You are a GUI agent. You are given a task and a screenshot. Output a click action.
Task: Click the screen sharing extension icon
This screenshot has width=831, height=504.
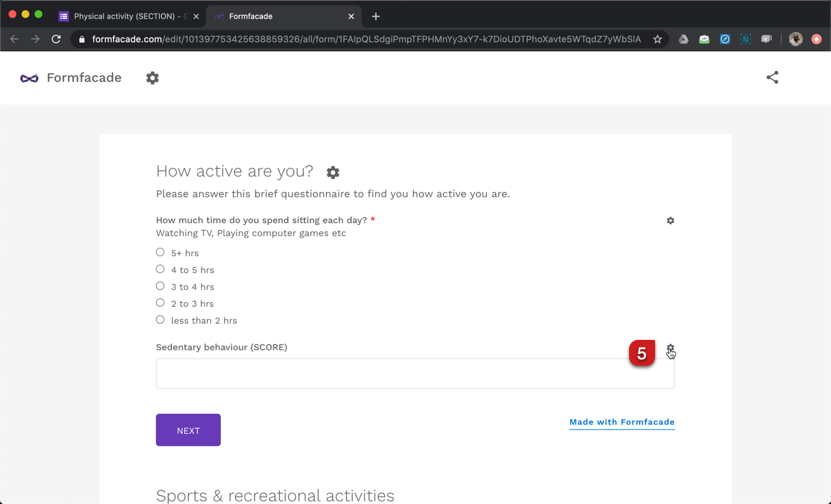766,39
